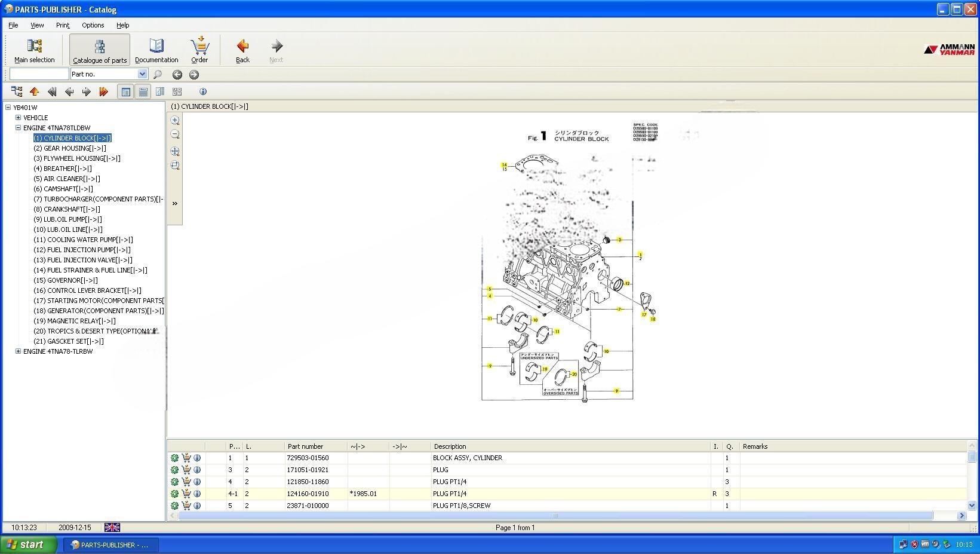Click the blue info icon in toolbar

click(x=203, y=91)
